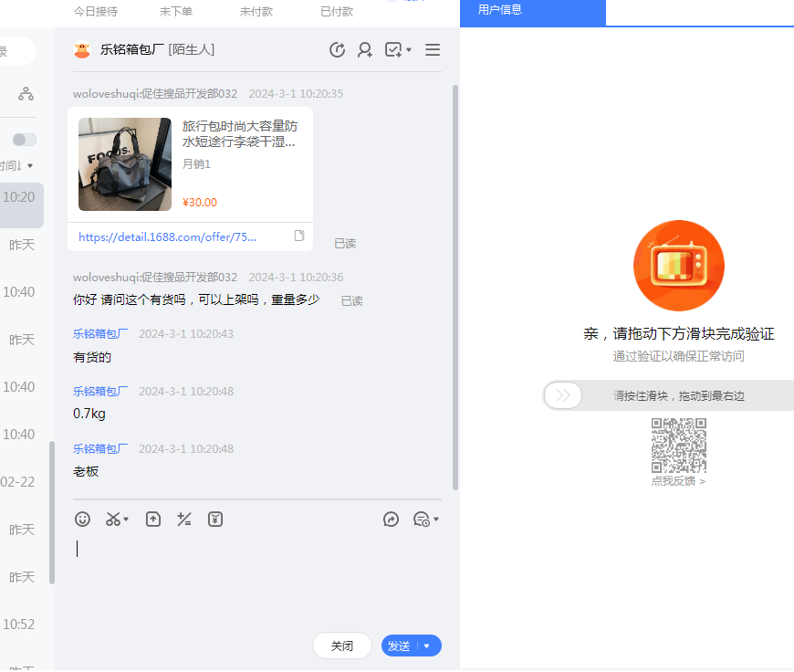Click the add contact icon
The height and width of the screenshot is (672, 794).
pos(365,50)
